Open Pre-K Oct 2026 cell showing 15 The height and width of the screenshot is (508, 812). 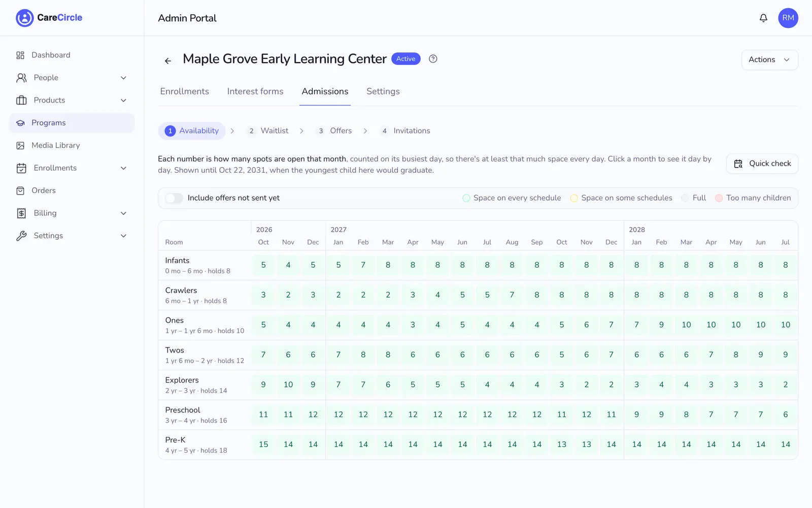point(263,444)
